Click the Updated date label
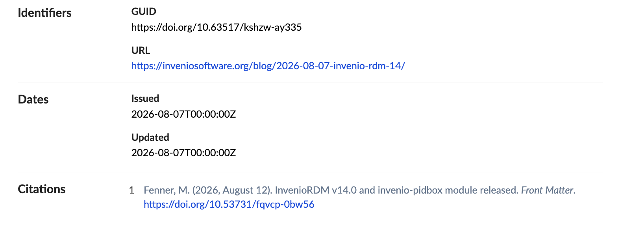 click(x=150, y=137)
